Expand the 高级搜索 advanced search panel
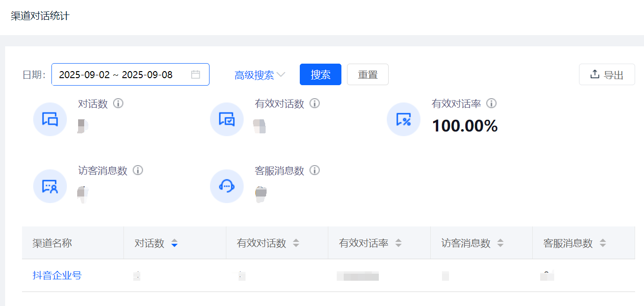The height and width of the screenshot is (306, 644). [x=260, y=75]
